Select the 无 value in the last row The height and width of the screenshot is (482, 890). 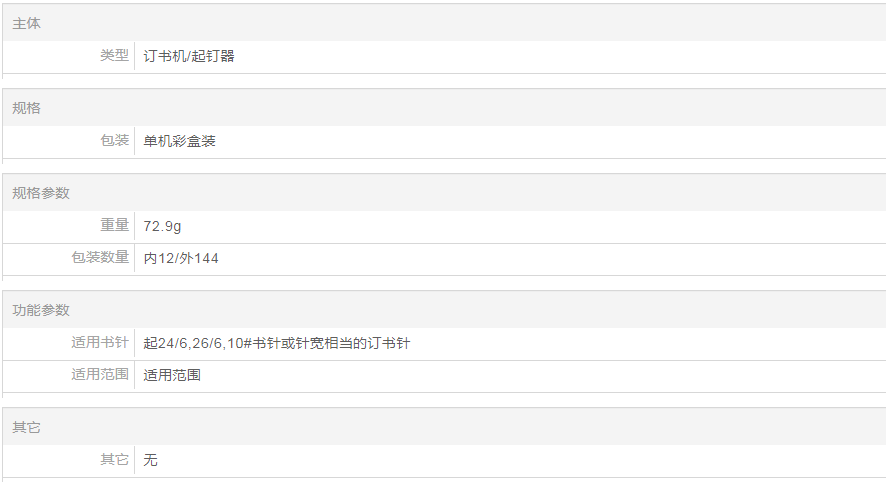point(151,460)
